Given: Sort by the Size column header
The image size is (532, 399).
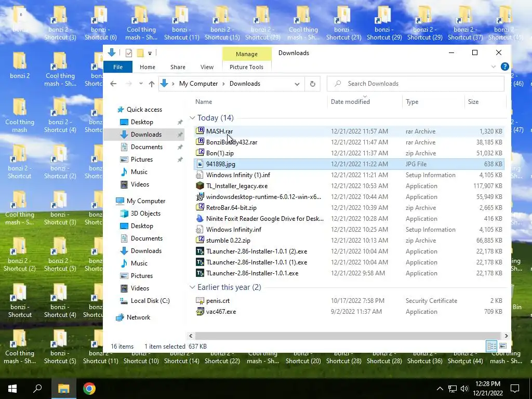Looking at the screenshot, I should click(x=473, y=102).
